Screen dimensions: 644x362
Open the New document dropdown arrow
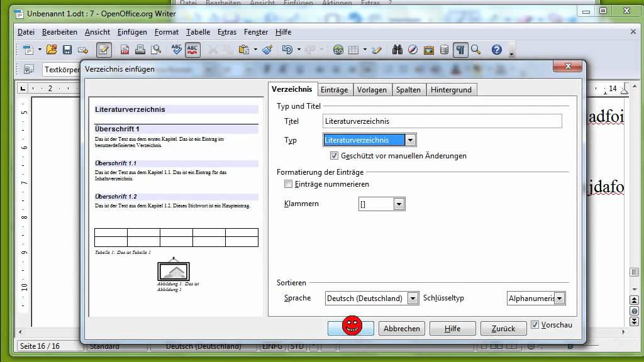40,50
